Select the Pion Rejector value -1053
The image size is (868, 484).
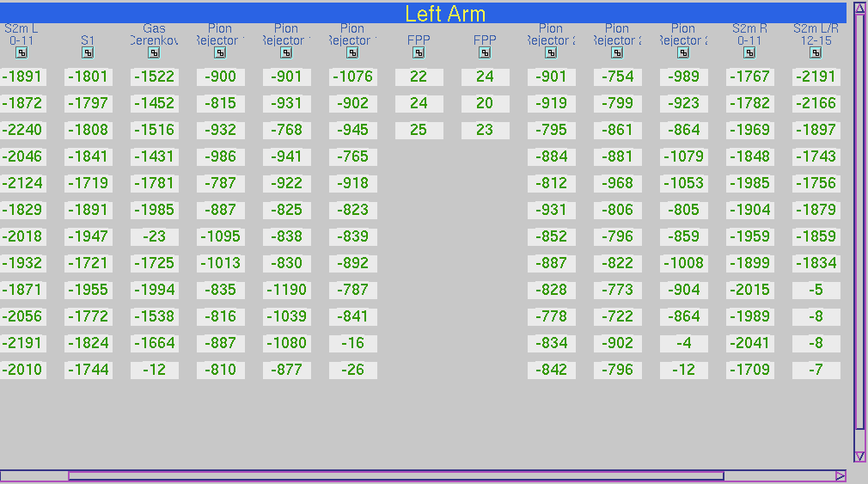(x=684, y=183)
